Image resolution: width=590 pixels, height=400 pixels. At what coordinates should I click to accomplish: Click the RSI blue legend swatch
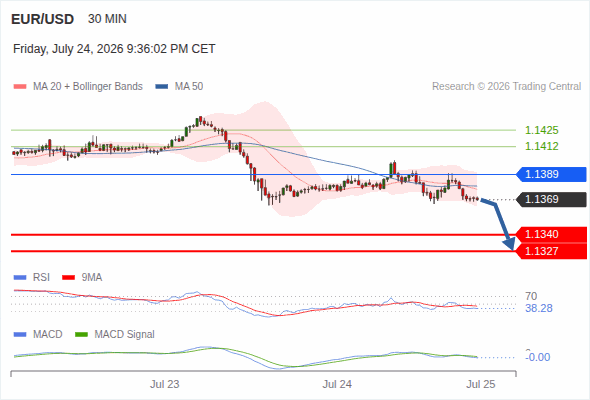(20, 278)
